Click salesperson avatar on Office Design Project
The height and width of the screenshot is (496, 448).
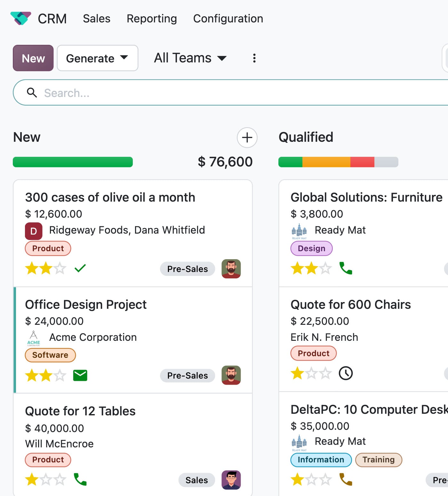click(x=231, y=375)
